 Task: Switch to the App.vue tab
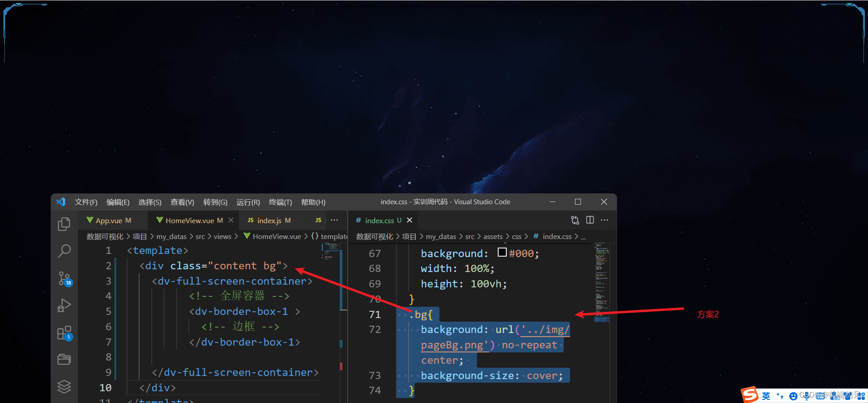(x=113, y=220)
